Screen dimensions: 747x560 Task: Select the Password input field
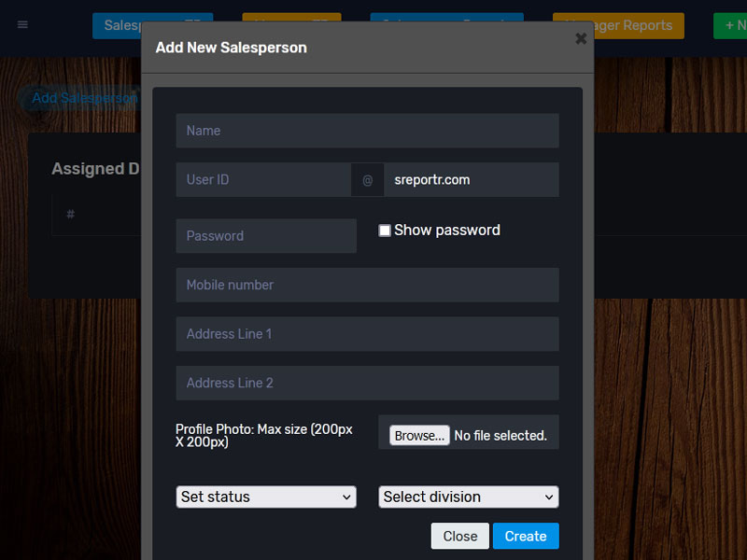click(x=266, y=236)
